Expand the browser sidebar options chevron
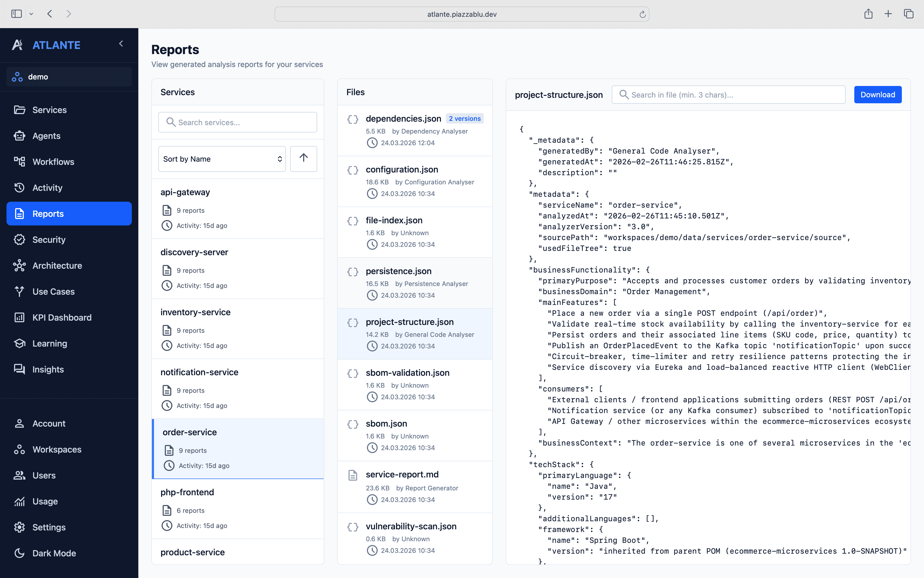Screen dimensions: 924x578 [x=31, y=14]
